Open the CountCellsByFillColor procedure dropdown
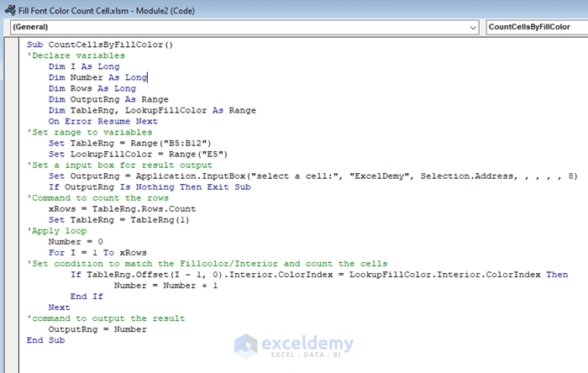This screenshot has width=588, height=373. point(537,28)
